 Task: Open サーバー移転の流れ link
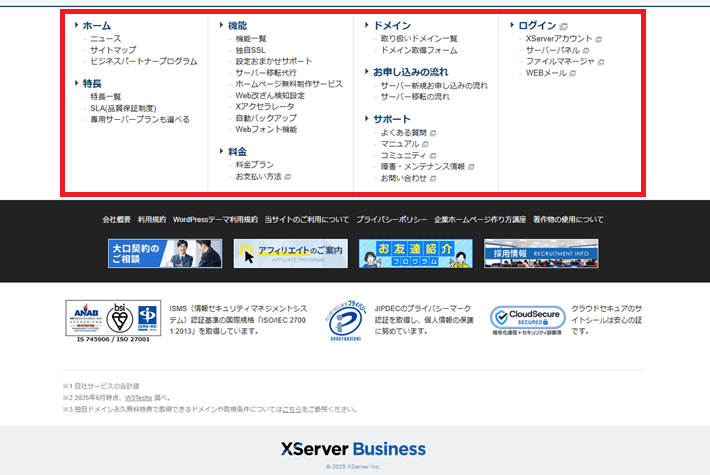415,97
